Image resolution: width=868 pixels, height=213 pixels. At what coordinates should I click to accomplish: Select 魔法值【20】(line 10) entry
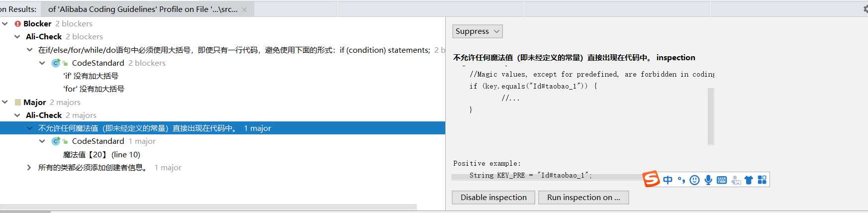click(102, 155)
